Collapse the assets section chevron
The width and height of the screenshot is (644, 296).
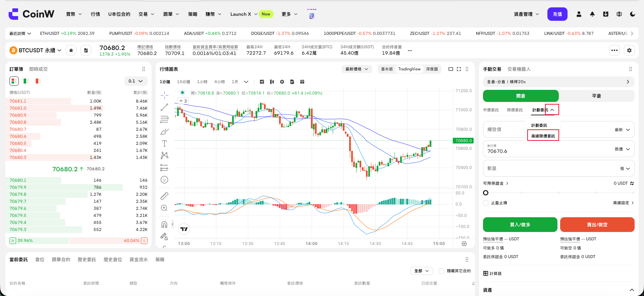(632, 290)
